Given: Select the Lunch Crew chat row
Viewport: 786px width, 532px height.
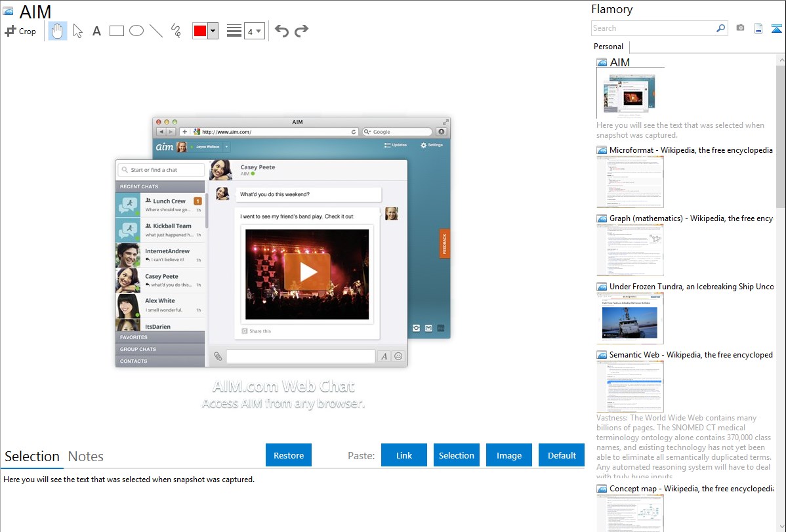Looking at the screenshot, I should click(160, 205).
